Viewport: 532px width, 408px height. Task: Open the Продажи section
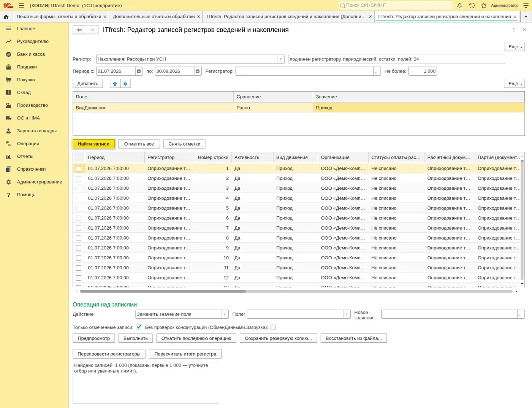click(x=27, y=67)
